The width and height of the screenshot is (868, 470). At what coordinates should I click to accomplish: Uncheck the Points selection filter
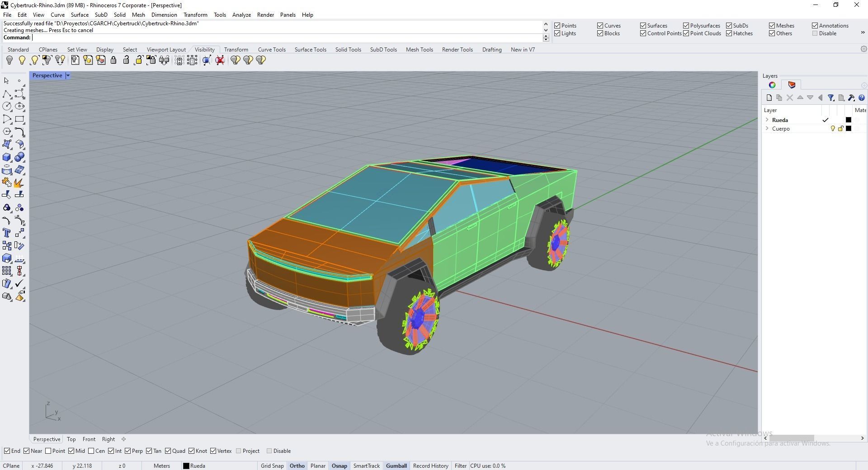pos(557,26)
